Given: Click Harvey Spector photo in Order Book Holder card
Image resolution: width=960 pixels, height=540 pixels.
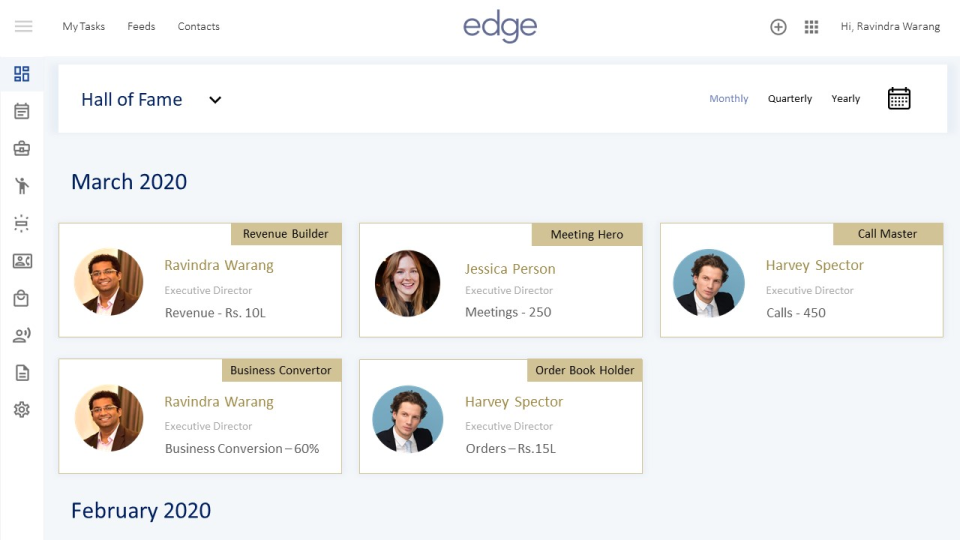Looking at the screenshot, I should pos(408,419).
